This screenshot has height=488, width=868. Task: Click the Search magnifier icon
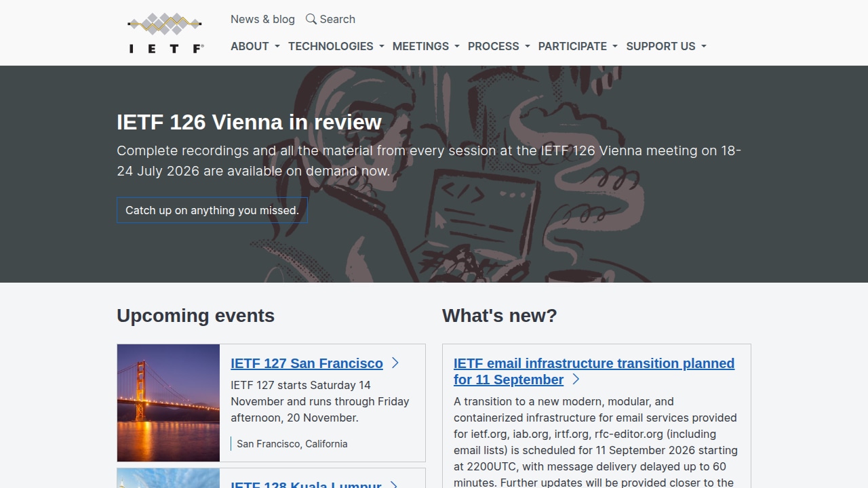[311, 19]
